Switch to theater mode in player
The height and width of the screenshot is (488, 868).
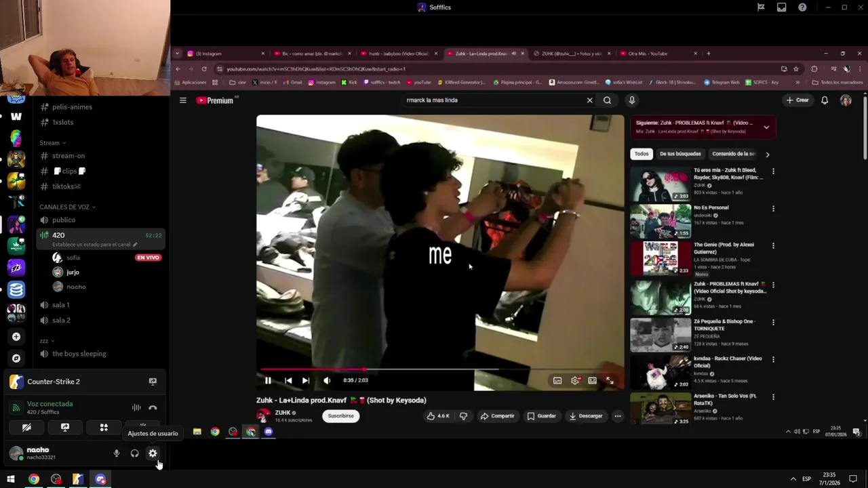click(592, 380)
